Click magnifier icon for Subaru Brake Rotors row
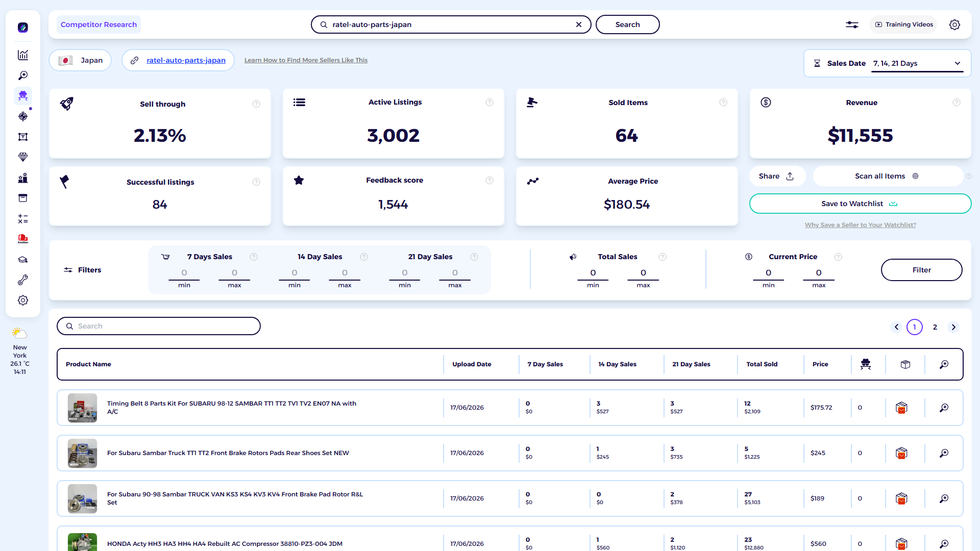Viewport: 980px width, 551px height. coord(944,453)
